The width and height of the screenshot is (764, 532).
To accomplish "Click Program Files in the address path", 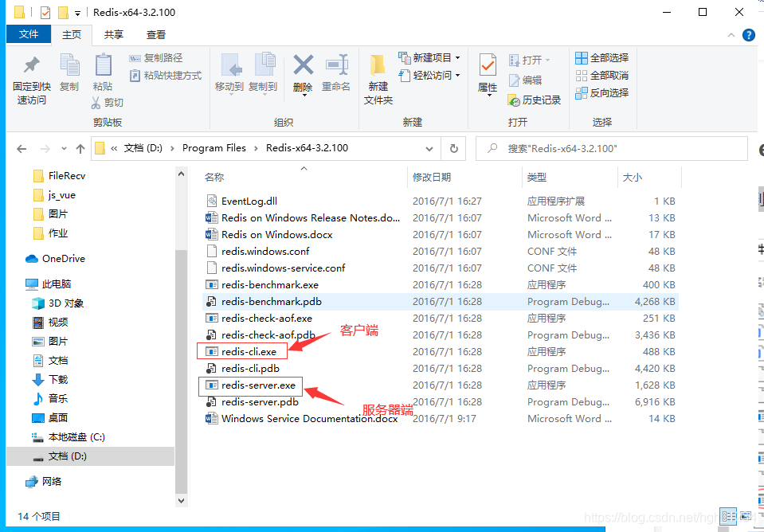I will [214, 148].
